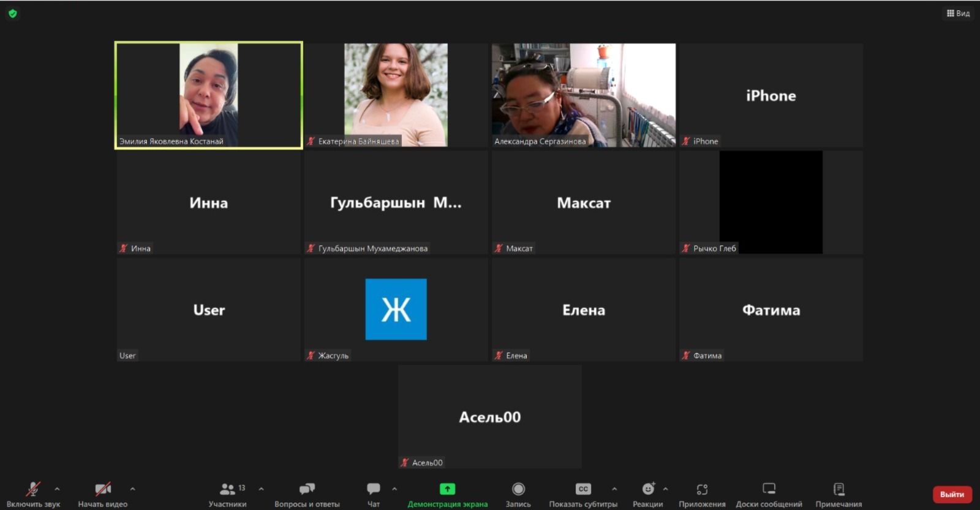The image size is (980, 510).
Task: Start screen sharing with green Демонстрация экрана icon
Action: [x=448, y=489]
